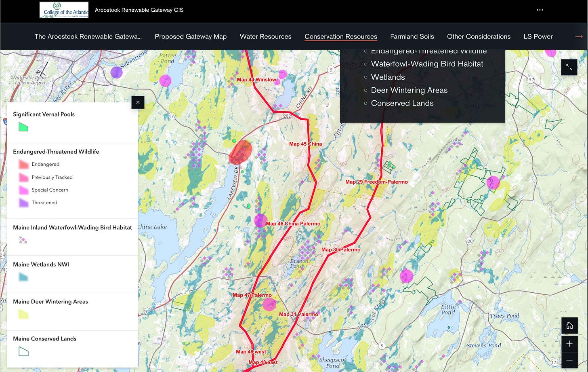Screen dimensions: 588x372
Task: Select the Conserved Lands list item
Action: pyautogui.click(x=402, y=103)
